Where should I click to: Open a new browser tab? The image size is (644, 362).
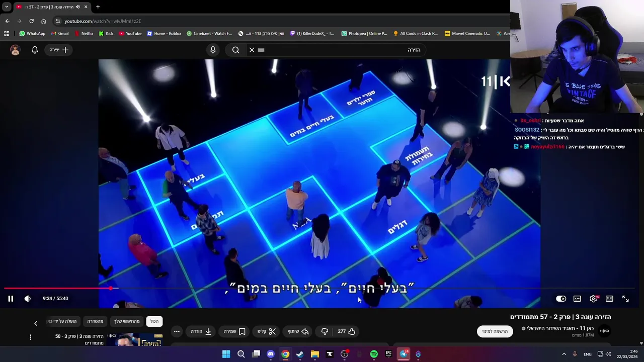pyautogui.click(x=98, y=7)
